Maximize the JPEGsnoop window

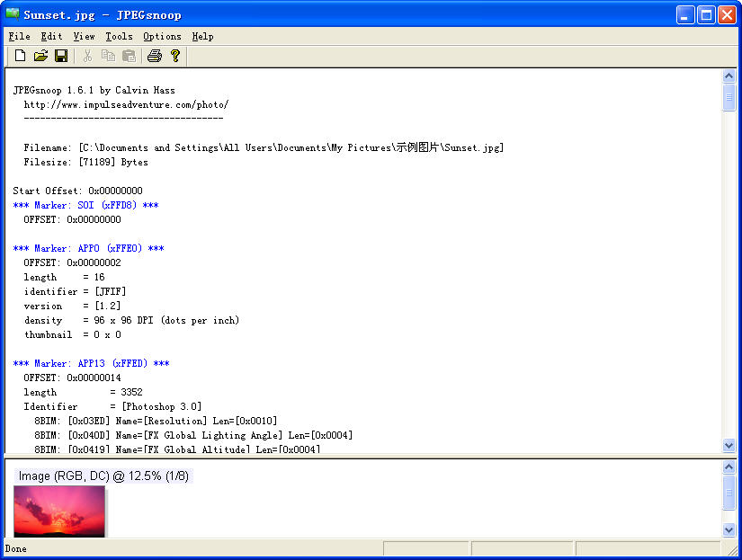706,14
